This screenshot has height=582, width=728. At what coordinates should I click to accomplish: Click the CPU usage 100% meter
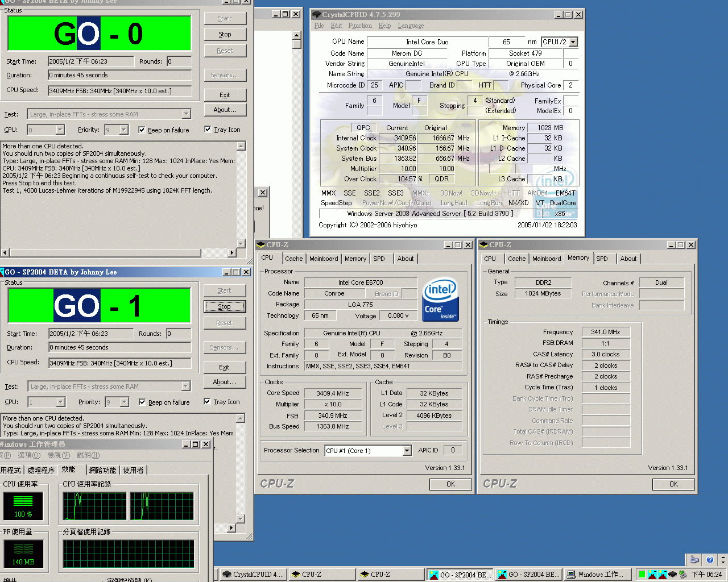coord(23,505)
